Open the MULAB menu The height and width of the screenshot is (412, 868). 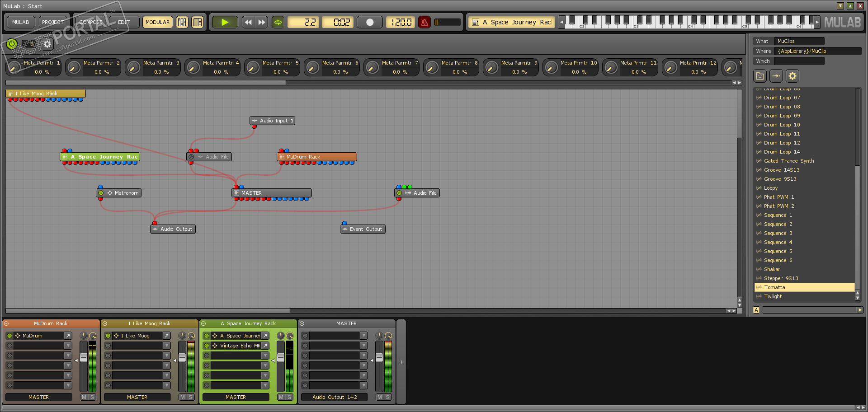click(20, 22)
